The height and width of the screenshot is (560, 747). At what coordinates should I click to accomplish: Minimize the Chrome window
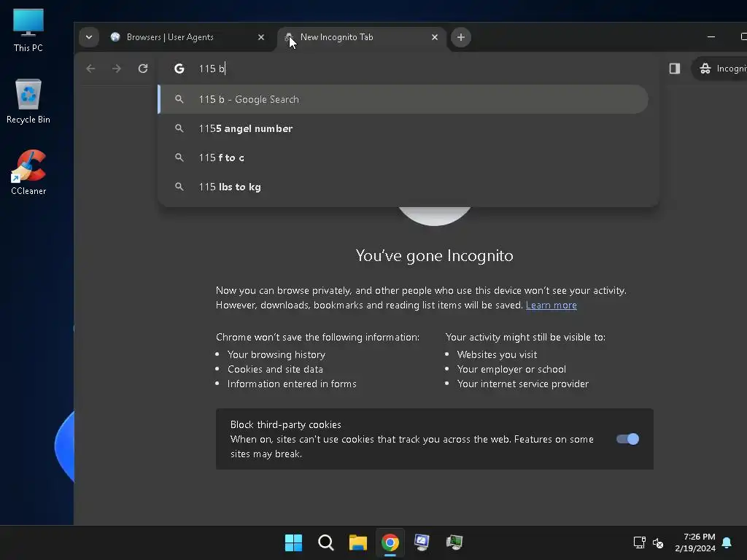[x=711, y=36]
